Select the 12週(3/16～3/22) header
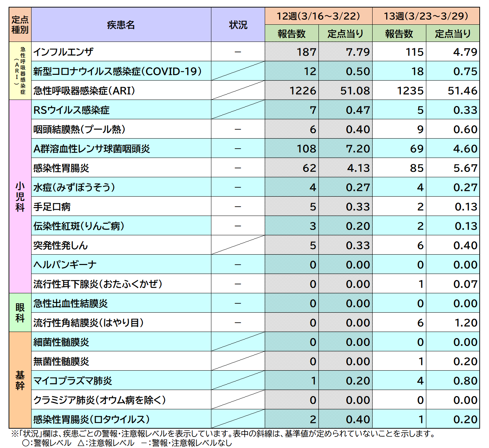 click(318, 15)
